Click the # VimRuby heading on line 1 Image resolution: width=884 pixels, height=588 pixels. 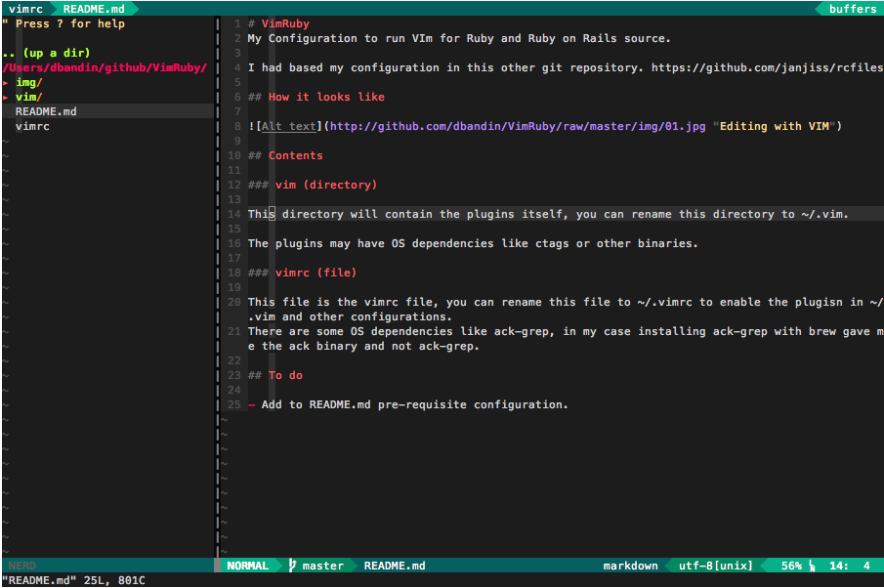[x=278, y=23]
